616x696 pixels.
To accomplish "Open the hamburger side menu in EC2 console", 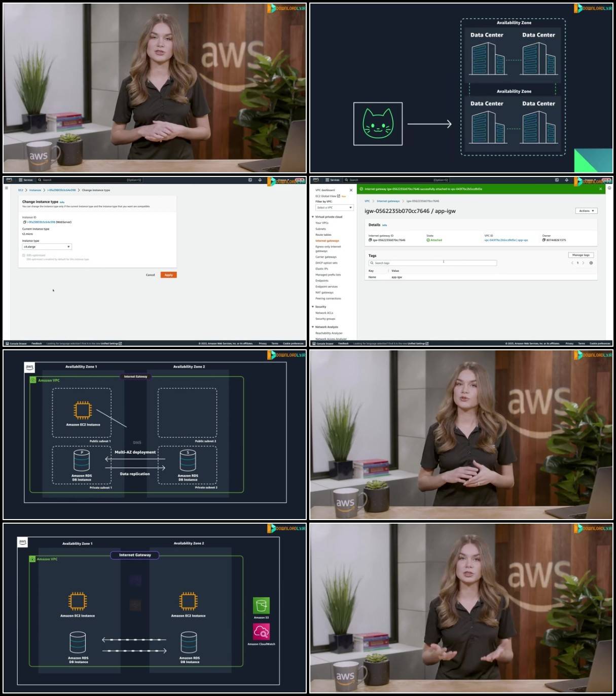I will (7, 188).
